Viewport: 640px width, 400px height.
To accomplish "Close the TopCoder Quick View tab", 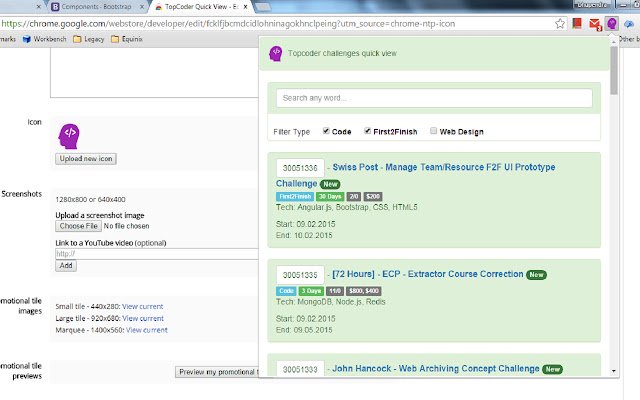I will click(245, 7).
